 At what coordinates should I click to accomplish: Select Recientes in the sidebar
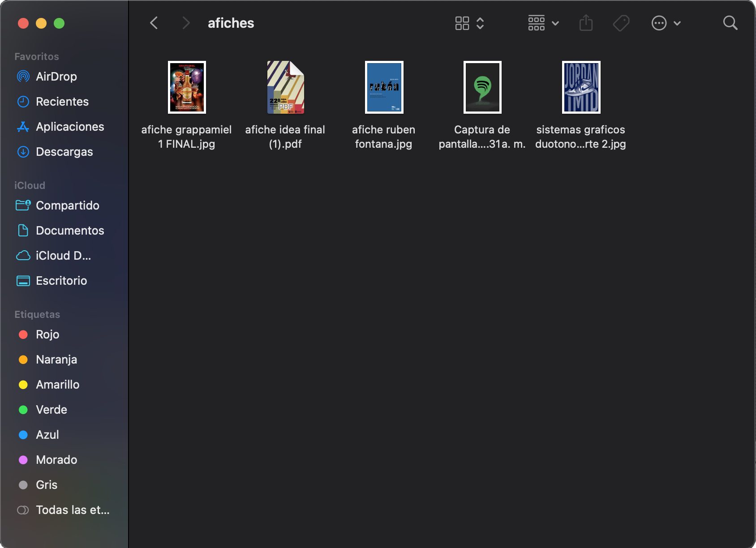tap(62, 102)
